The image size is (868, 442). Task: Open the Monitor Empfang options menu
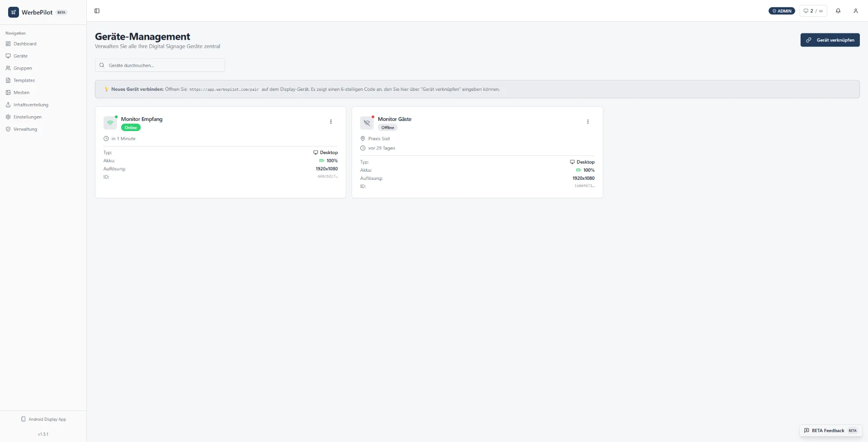click(x=331, y=122)
